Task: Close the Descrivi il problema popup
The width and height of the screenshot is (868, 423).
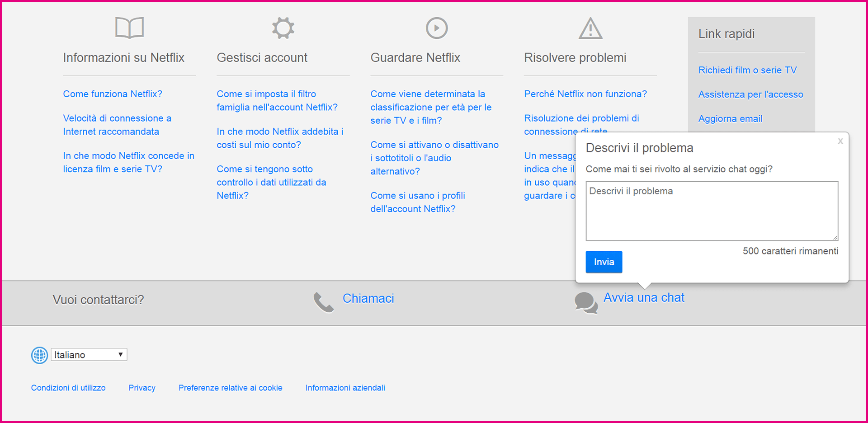Action: click(840, 141)
